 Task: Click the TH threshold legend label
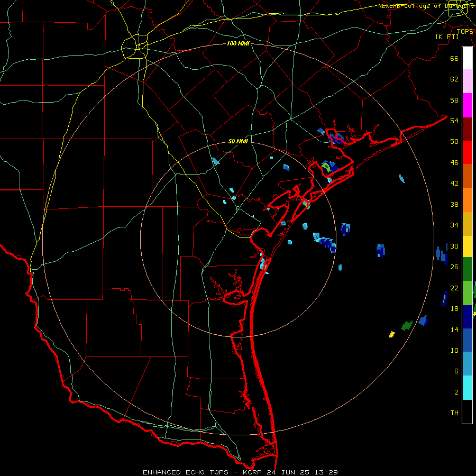click(454, 413)
